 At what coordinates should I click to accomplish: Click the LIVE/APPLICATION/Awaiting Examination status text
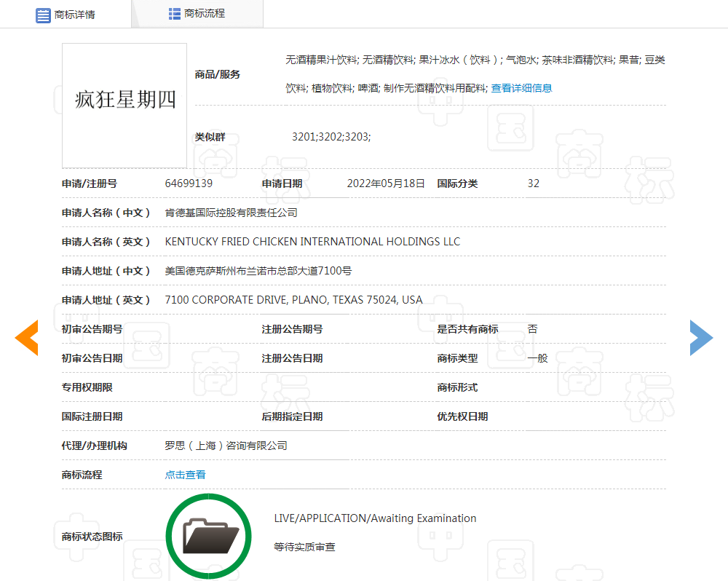point(375,518)
